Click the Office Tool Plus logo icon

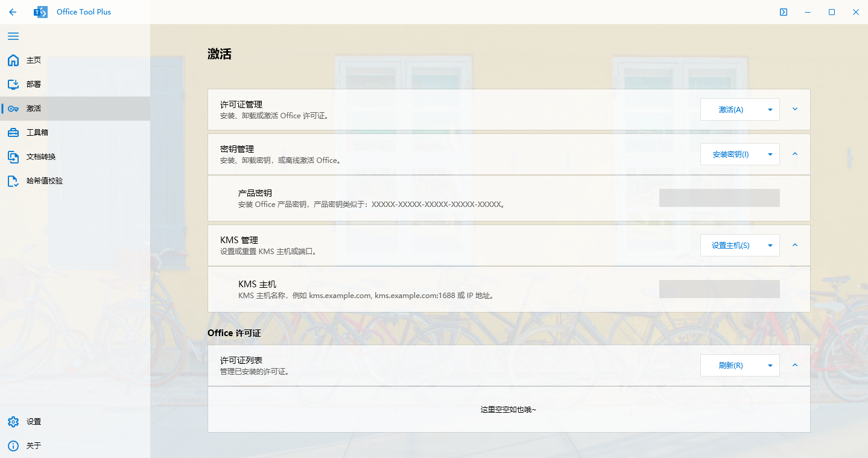(x=40, y=12)
